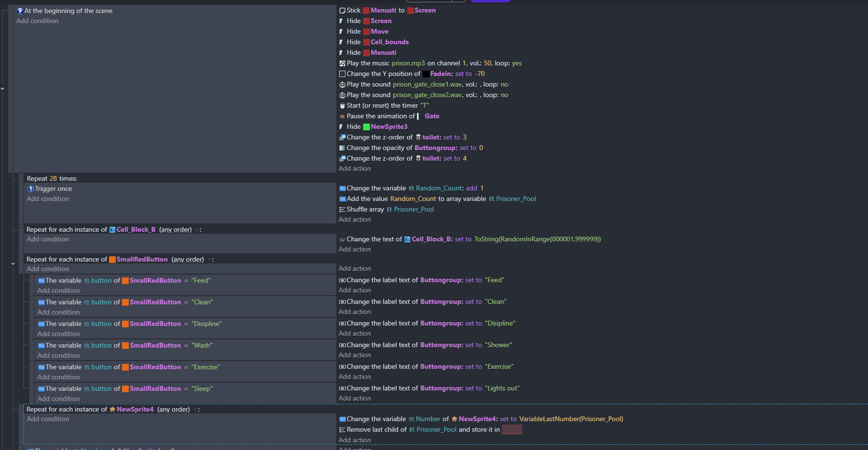Open order dropdown for SmallRedButton loop
The width and height of the screenshot is (868, 450).
pos(209,260)
